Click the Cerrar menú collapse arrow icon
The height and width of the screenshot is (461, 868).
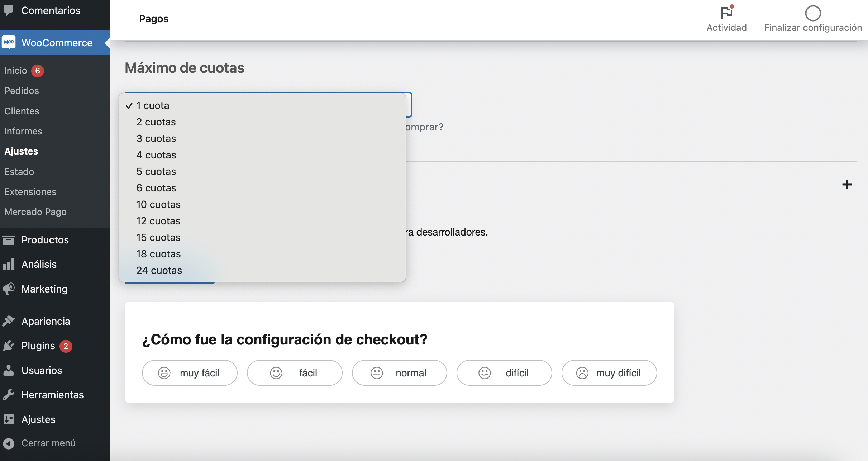click(9, 443)
